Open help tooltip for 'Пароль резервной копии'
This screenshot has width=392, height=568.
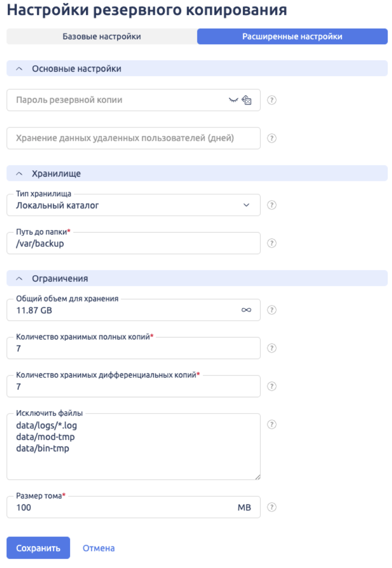pyautogui.click(x=272, y=100)
